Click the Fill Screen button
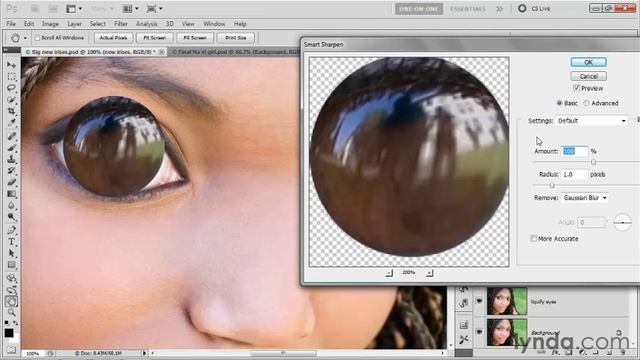The width and height of the screenshot is (640, 360). [x=195, y=38]
